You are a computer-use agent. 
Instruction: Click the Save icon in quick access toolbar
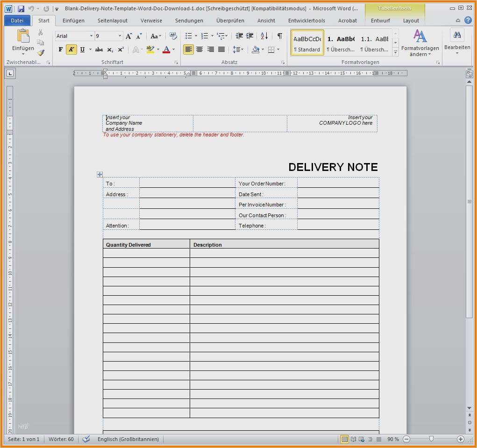coord(21,8)
